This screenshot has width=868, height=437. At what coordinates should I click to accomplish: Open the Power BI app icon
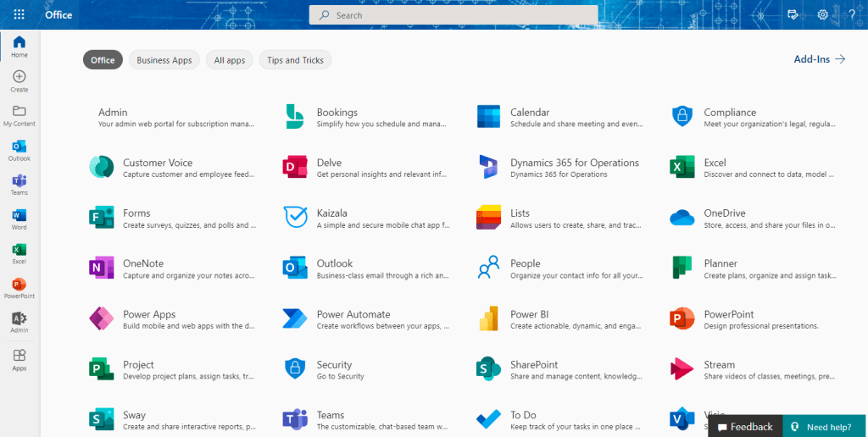point(488,318)
